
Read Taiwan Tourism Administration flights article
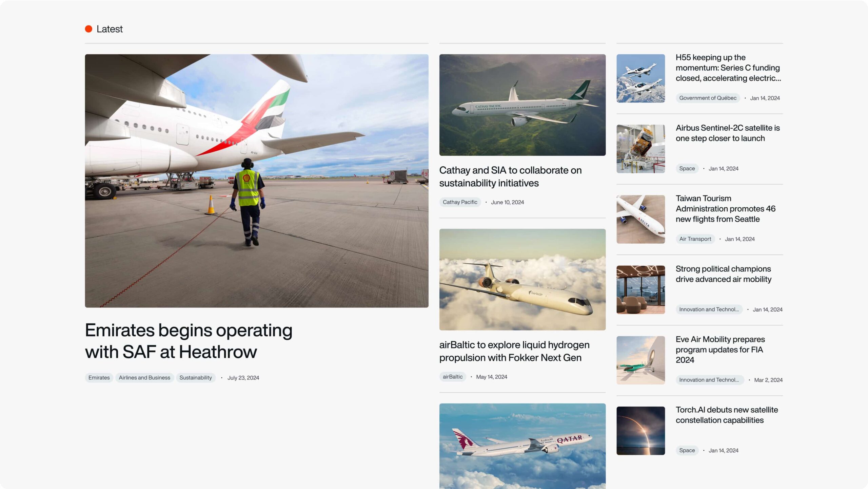pos(726,209)
